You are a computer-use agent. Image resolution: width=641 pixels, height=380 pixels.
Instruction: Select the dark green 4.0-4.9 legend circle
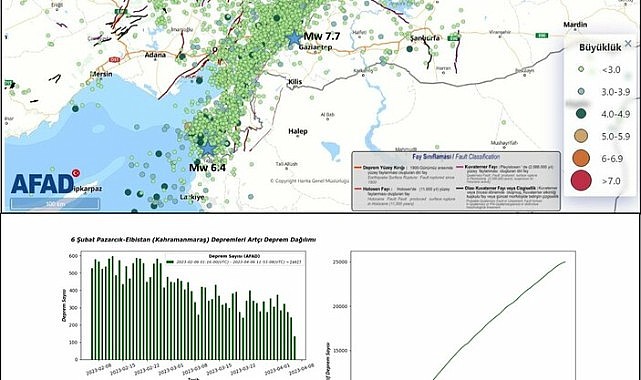(581, 114)
